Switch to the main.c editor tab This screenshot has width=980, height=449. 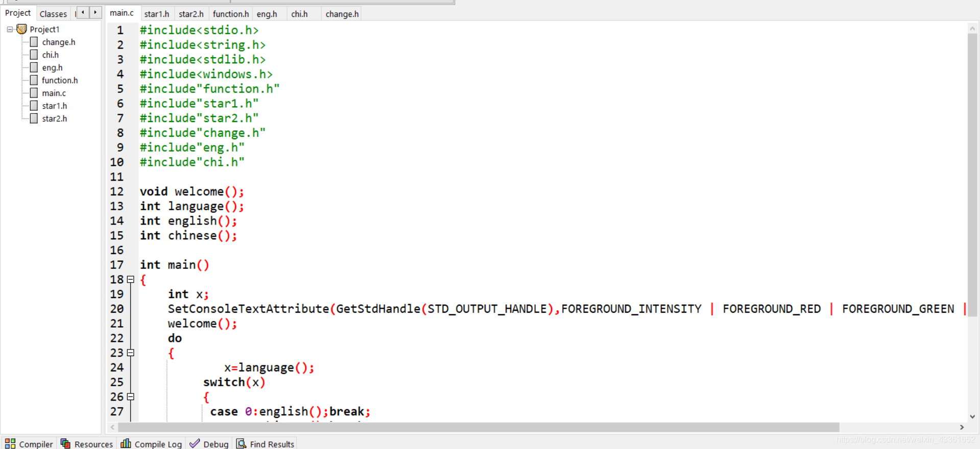[x=122, y=13]
